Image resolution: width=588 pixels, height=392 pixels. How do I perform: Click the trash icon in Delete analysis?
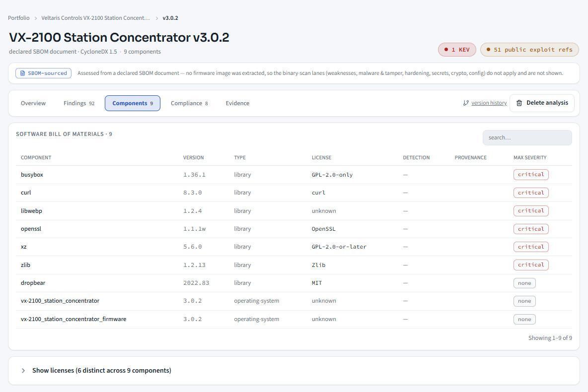[x=519, y=103]
